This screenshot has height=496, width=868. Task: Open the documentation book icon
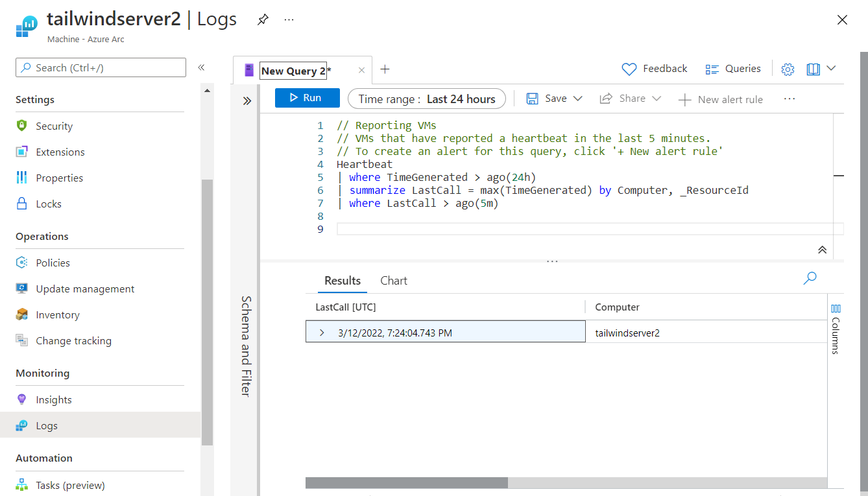[814, 69]
